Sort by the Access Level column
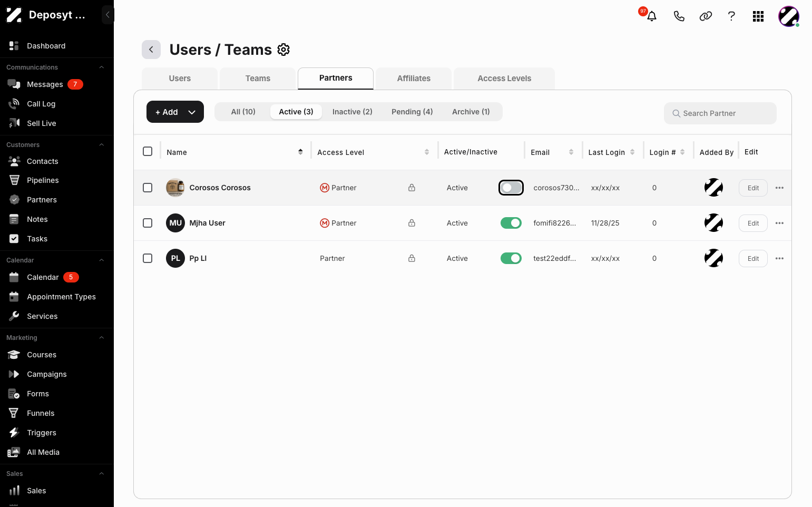Image resolution: width=812 pixels, height=507 pixels. coord(427,152)
